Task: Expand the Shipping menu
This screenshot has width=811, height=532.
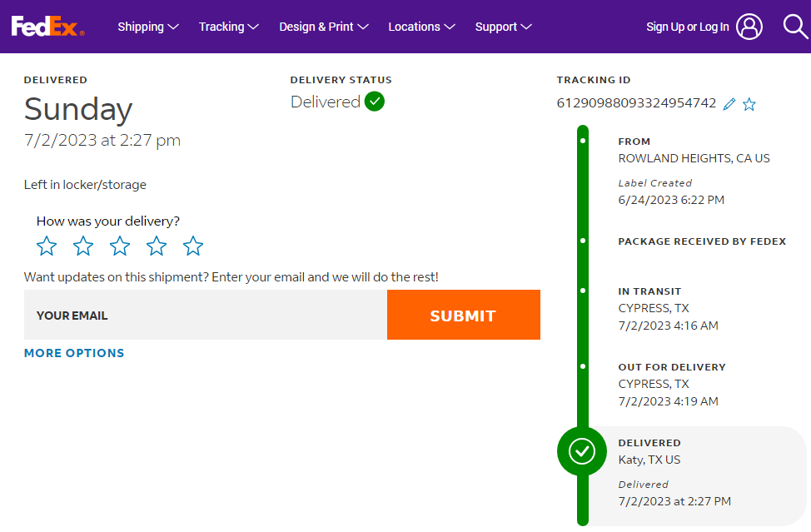Action: click(147, 27)
